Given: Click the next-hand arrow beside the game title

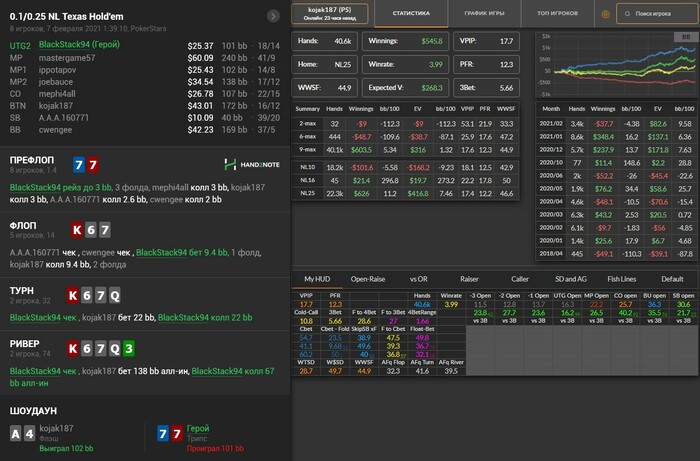Looking at the screenshot, I should (273, 17).
